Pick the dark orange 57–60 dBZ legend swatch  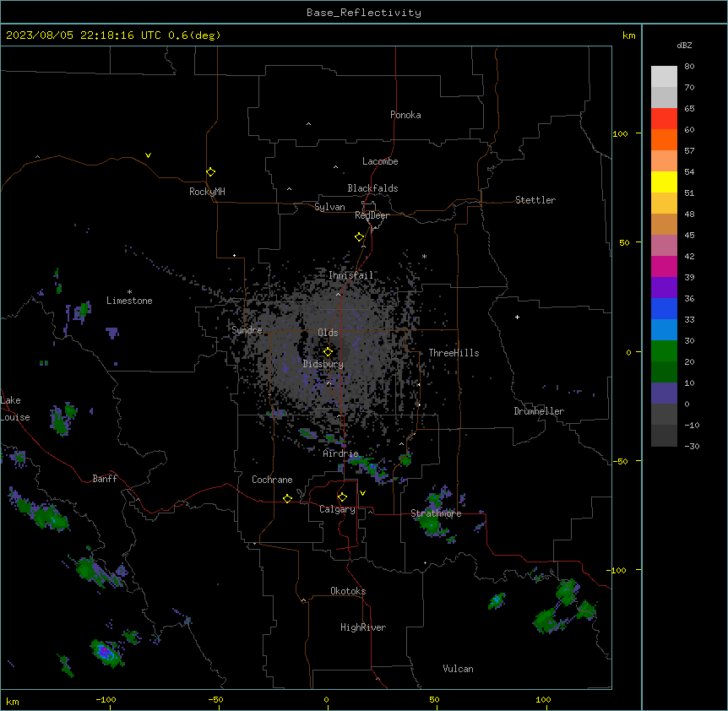click(664, 139)
